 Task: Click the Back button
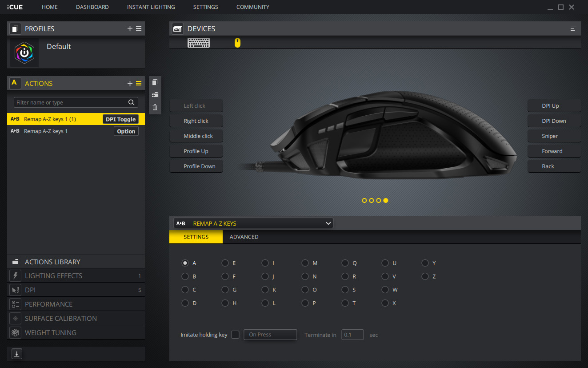coord(554,166)
